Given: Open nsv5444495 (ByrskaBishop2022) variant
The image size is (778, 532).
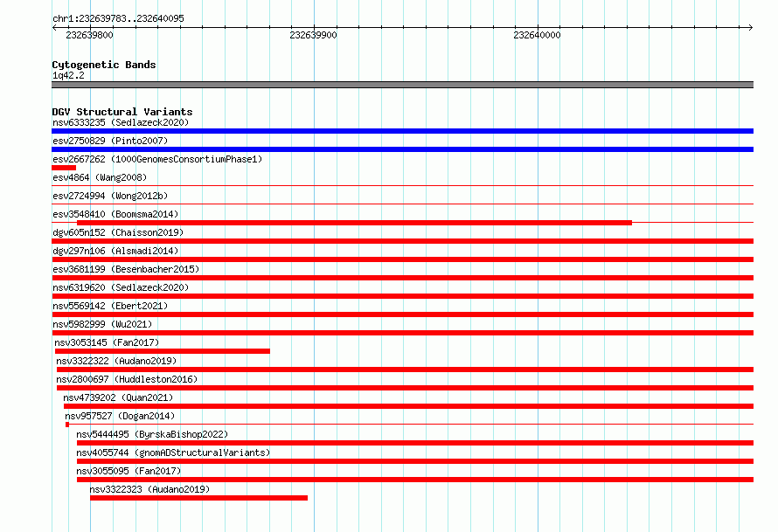Looking at the screenshot, I should (152, 434).
